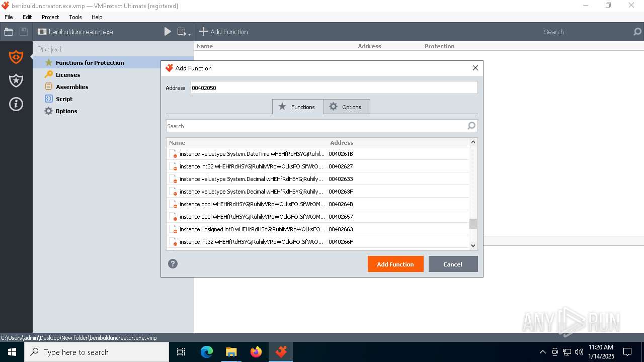Image resolution: width=644 pixels, height=362 pixels.
Task: Click the function list scrollbar thumb
Action: [x=473, y=224]
